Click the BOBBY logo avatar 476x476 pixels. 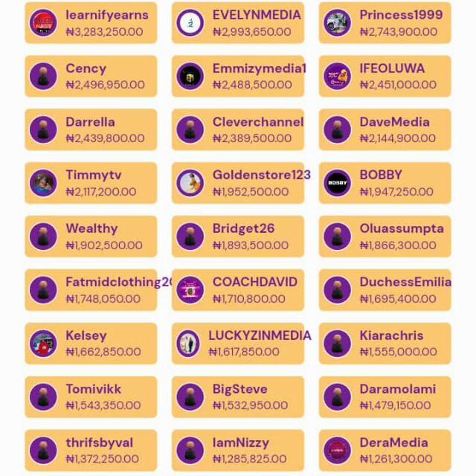click(x=337, y=183)
